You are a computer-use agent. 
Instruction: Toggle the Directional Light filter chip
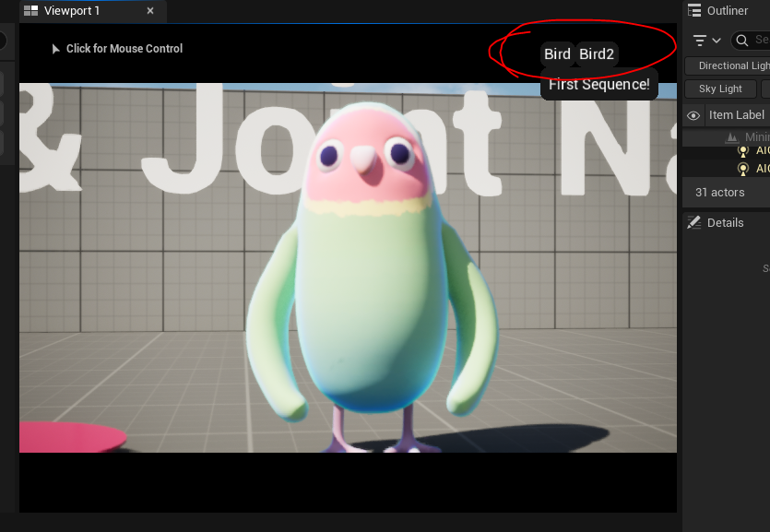tap(734, 65)
